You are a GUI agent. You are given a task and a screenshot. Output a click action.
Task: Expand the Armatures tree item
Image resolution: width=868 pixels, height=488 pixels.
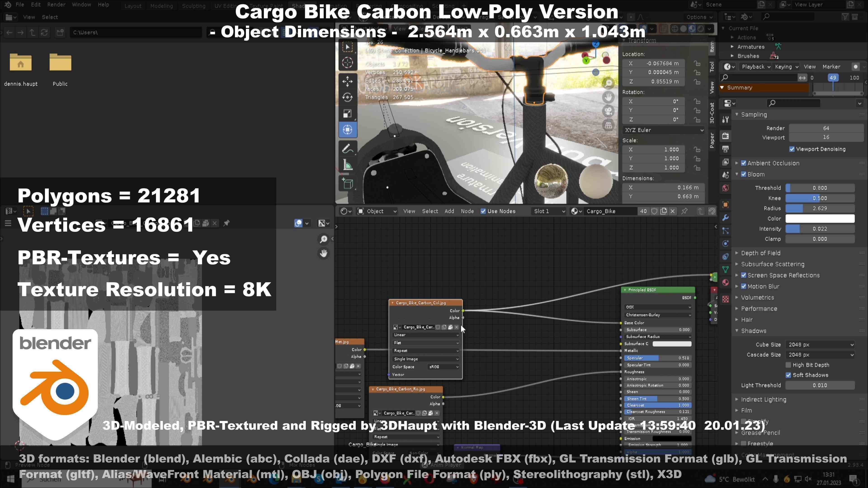[x=732, y=47]
